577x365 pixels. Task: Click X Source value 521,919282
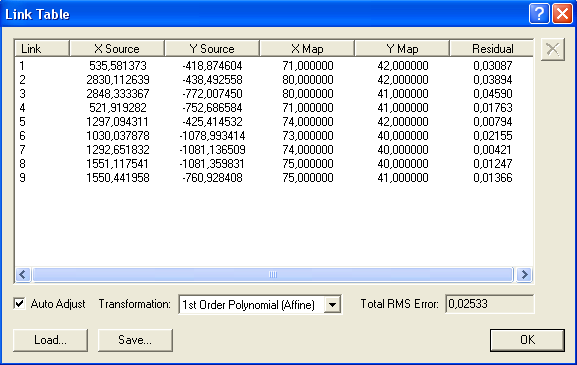pyautogui.click(x=118, y=108)
